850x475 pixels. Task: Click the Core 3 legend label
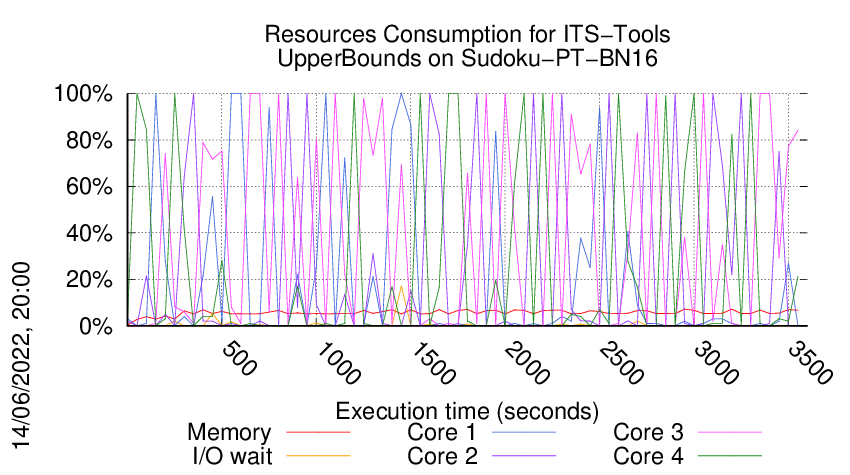click(x=648, y=432)
